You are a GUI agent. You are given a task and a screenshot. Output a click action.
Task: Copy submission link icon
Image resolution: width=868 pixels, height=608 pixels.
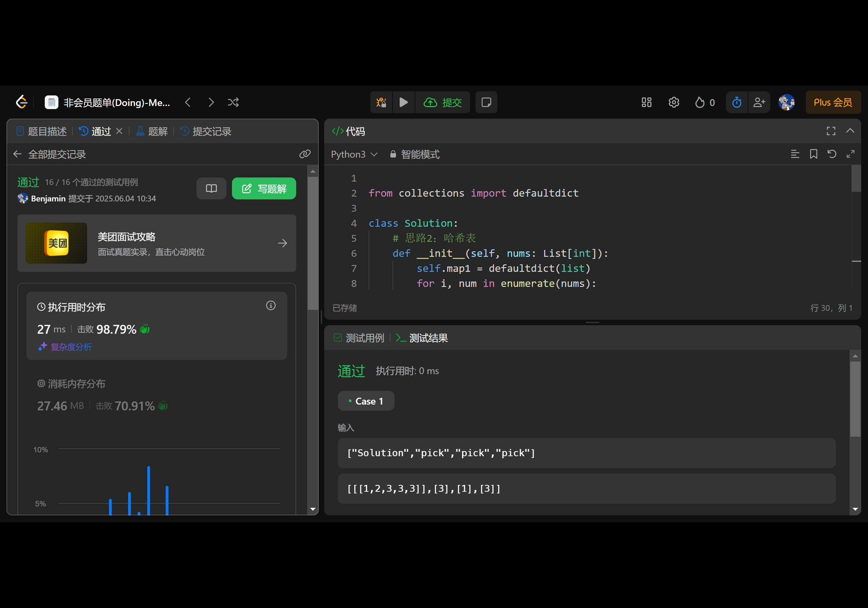coord(305,154)
